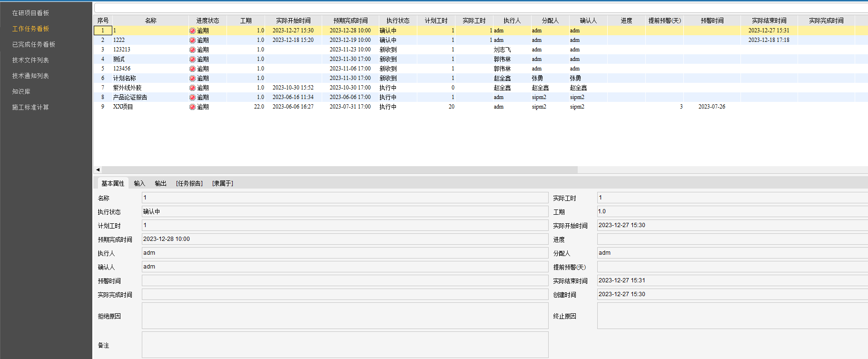The height and width of the screenshot is (359, 868).
Task: Click red overdue icon for 紫外线外胶 row
Action: (x=192, y=88)
